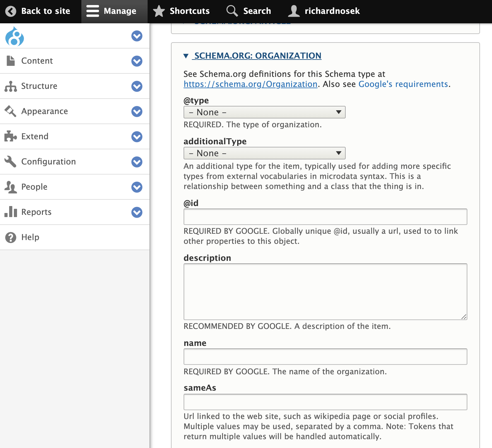
Task: Open the Extend menu item
Action: (35, 136)
